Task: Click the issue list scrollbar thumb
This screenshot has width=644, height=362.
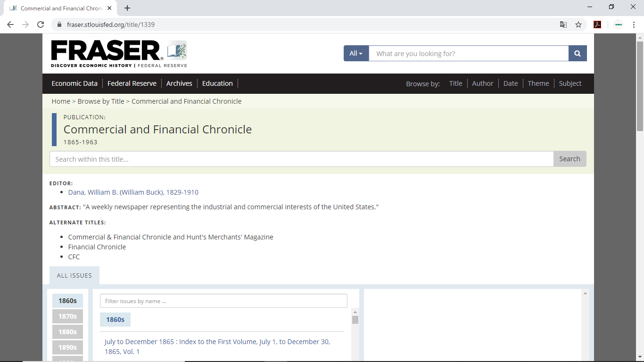Action: [x=355, y=320]
